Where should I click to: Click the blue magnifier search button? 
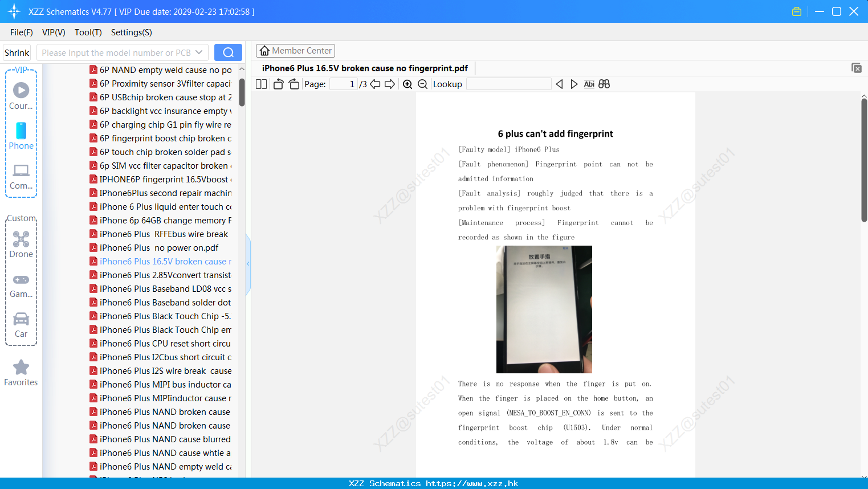(x=228, y=52)
